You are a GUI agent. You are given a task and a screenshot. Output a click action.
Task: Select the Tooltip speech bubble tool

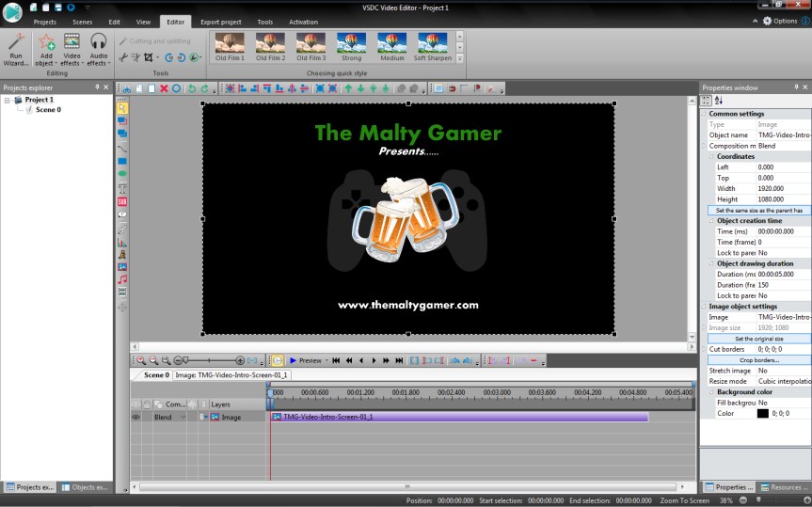click(x=122, y=214)
